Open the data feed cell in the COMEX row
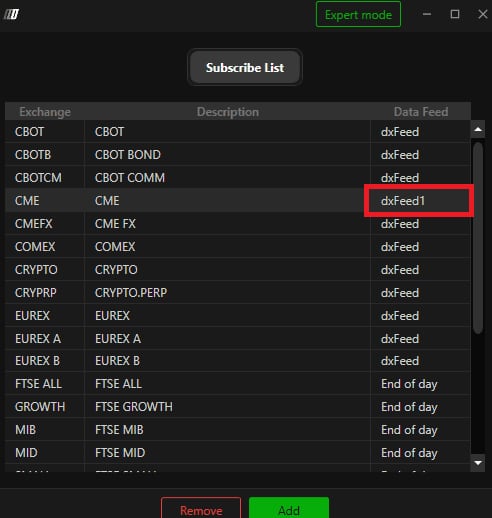 coord(421,247)
